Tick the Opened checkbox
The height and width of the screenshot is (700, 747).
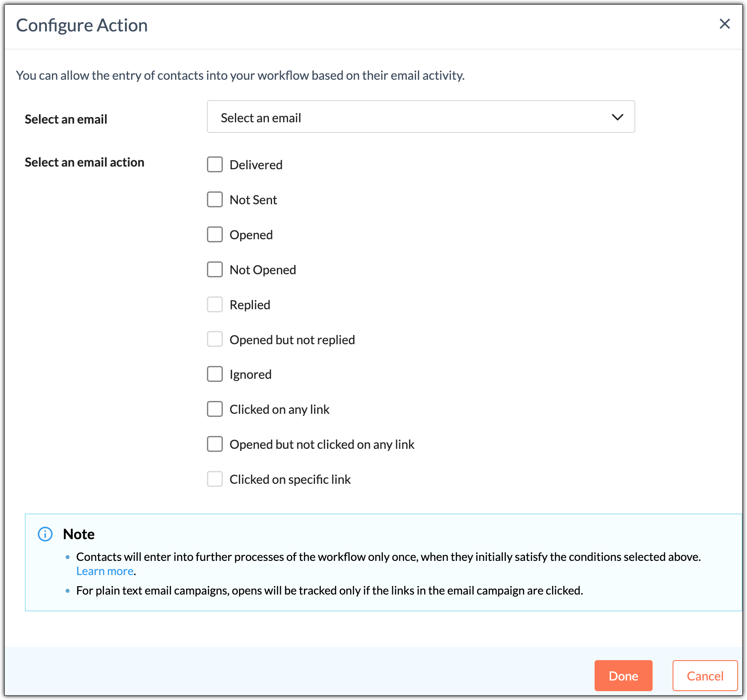coord(215,234)
